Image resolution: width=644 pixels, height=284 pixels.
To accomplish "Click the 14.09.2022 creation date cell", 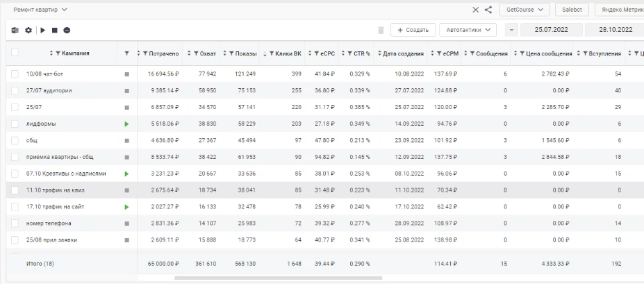I will [x=409, y=124].
